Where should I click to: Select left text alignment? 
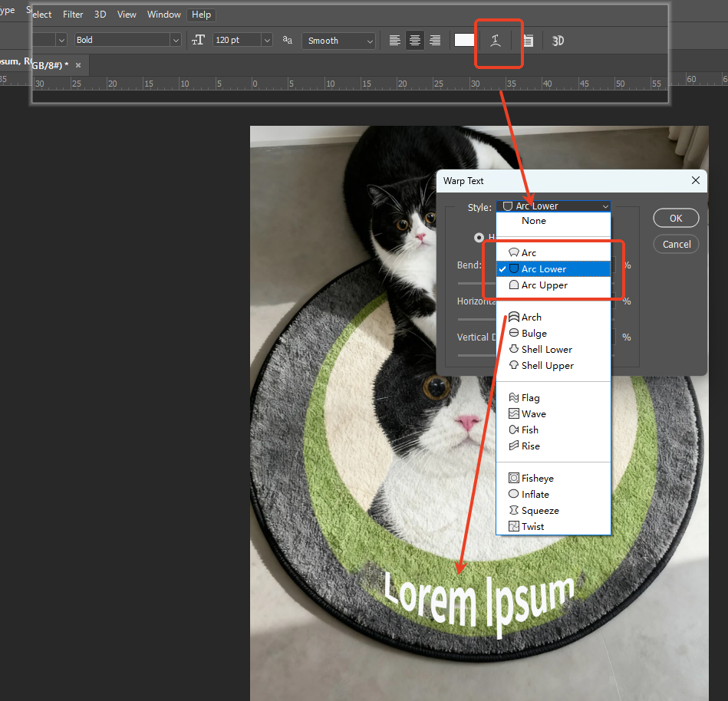pyautogui.click(x=394, y=41)
